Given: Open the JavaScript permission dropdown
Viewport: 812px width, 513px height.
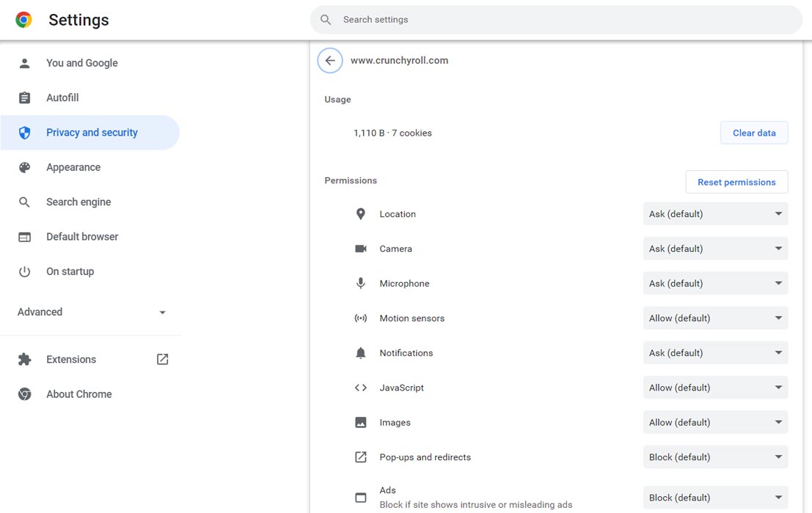Looking at the screenshot, I should click(716, 388).
